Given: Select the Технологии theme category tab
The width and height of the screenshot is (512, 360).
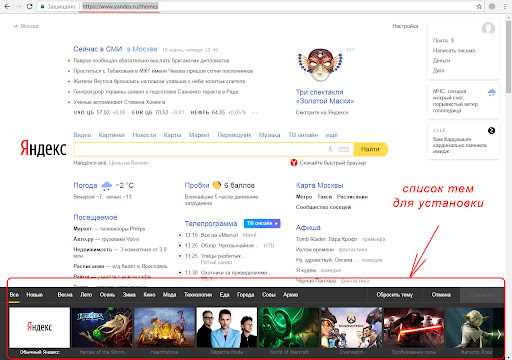Looking at the screenshot, I should (x=198, y=295).
